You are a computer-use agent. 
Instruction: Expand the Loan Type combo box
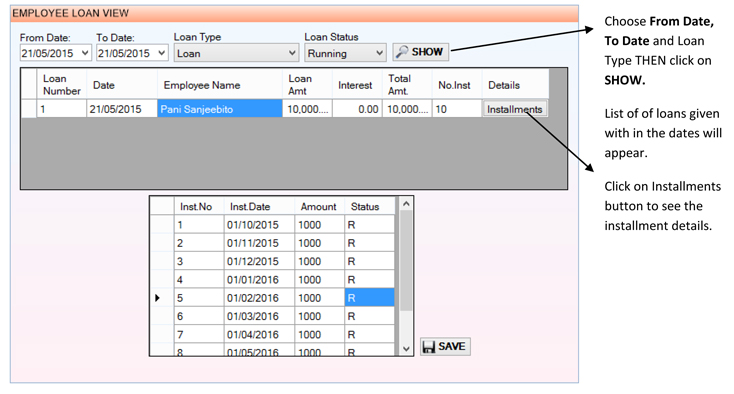(x=292, y=53)
